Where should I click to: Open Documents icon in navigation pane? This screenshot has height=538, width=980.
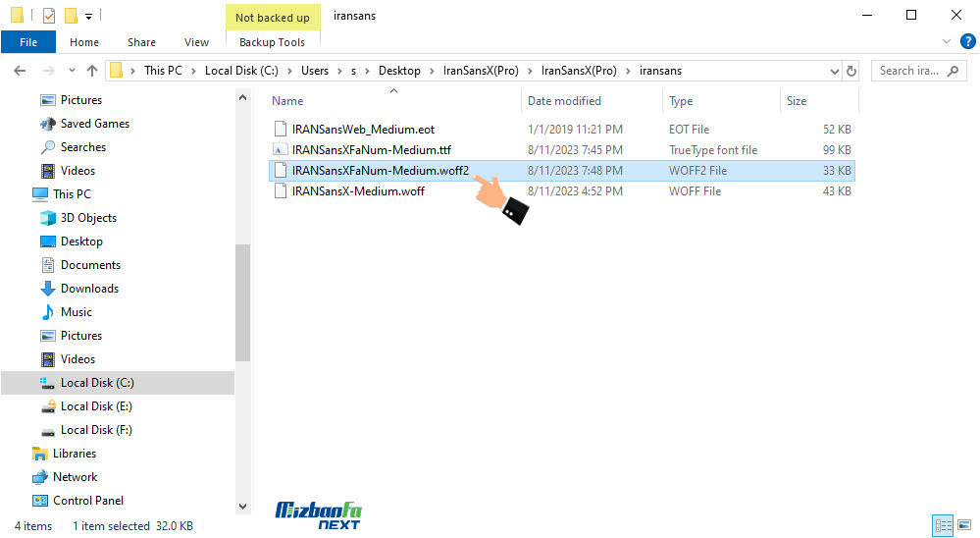pos(47,265)
